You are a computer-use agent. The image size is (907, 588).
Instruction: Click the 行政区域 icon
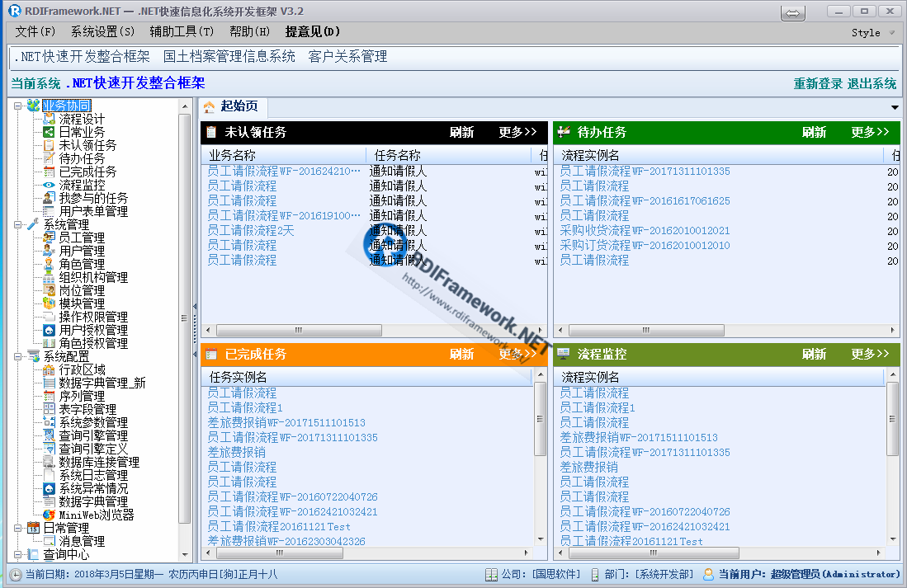(x=50, y=370)
